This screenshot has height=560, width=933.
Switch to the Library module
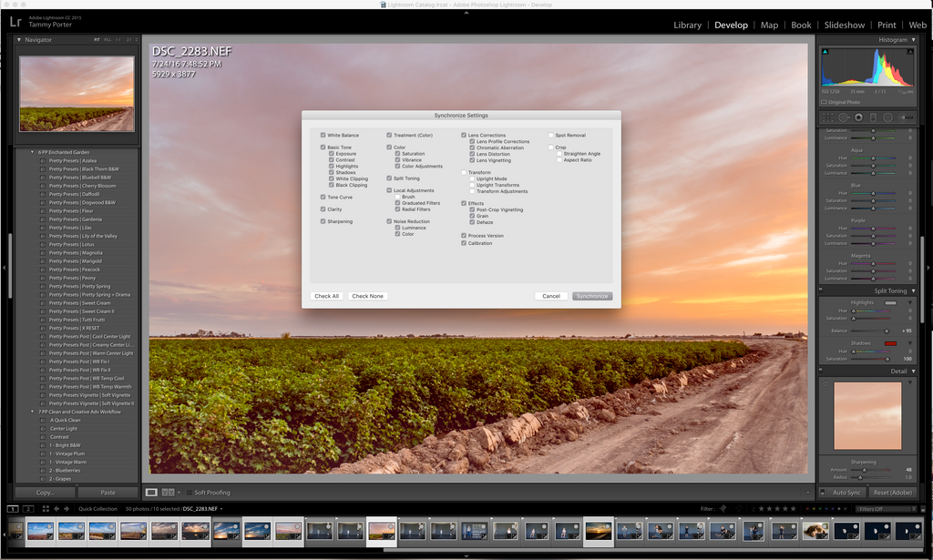pos(688,25)
